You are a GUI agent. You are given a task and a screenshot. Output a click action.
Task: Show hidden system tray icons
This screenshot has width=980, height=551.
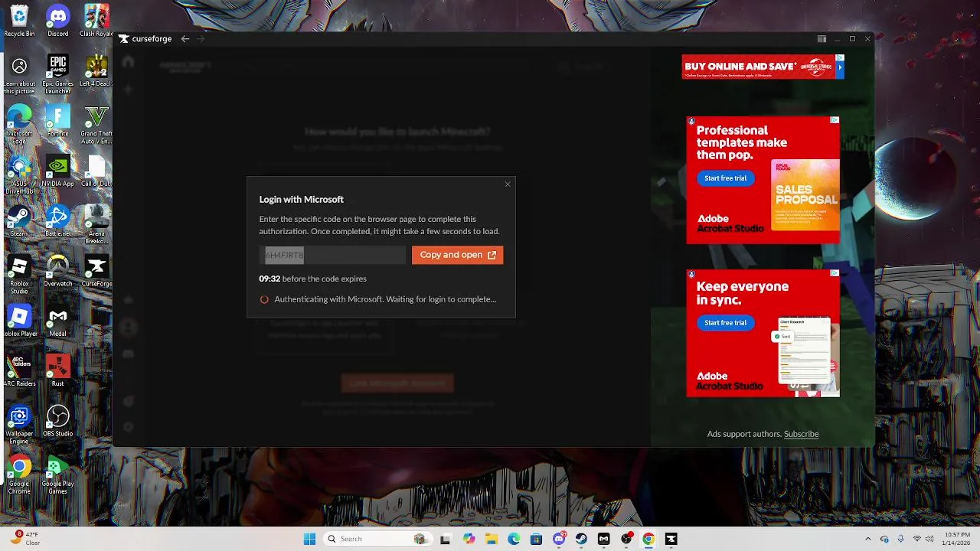(x=867, y=539)
